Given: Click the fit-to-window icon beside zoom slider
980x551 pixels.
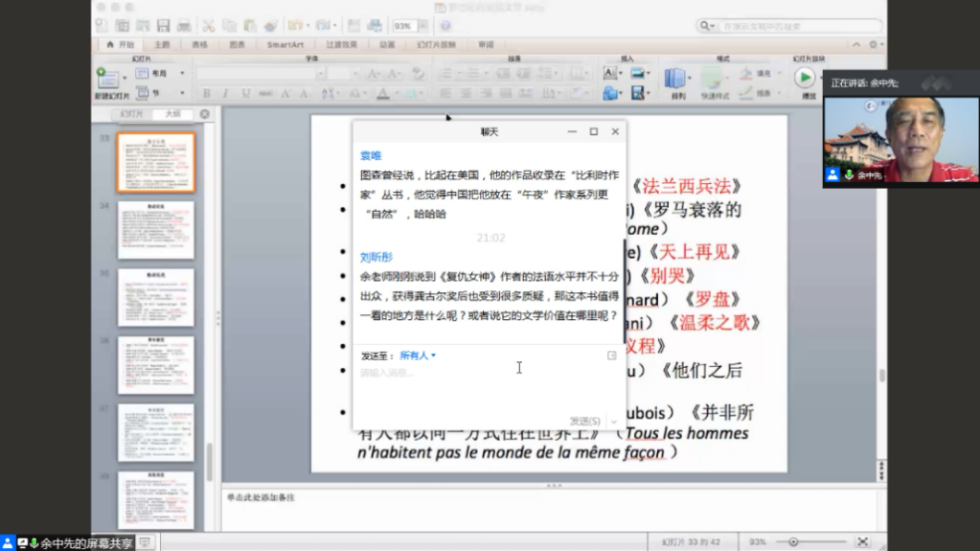Looking at the screenshot, I should 862,541.
